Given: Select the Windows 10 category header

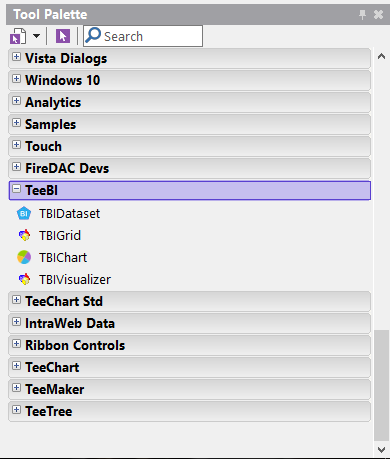Looking at the screenshot, I should pyautogui.click(x=189, y=80).
